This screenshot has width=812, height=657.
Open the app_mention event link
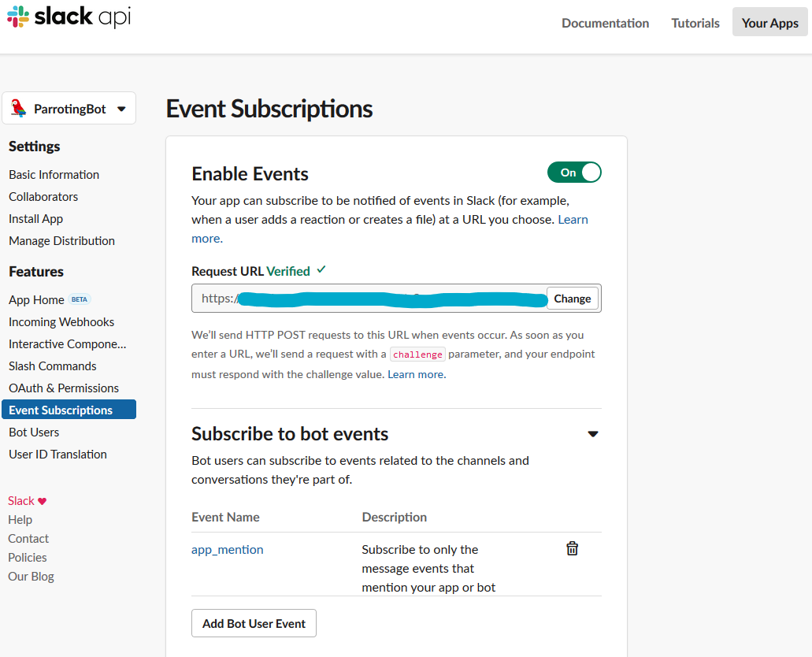228,549
